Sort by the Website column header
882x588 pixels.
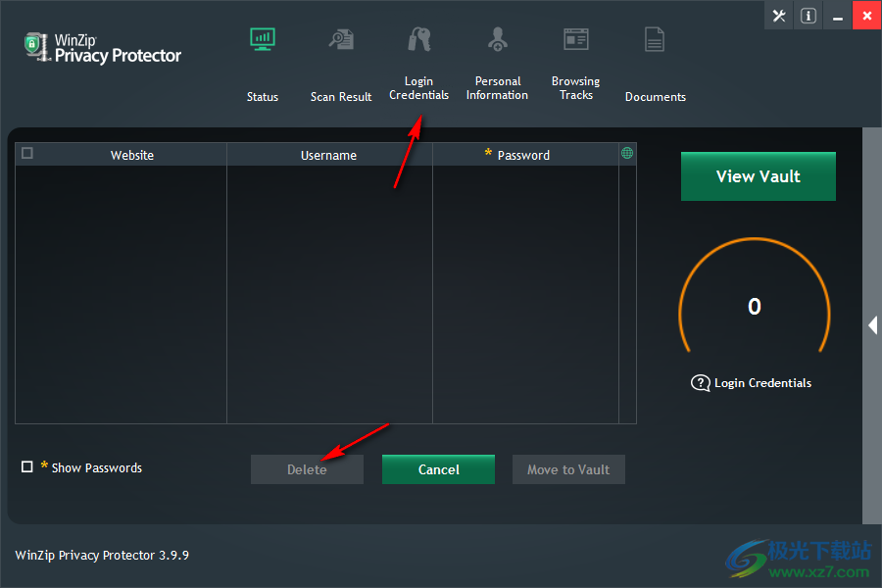132,155
